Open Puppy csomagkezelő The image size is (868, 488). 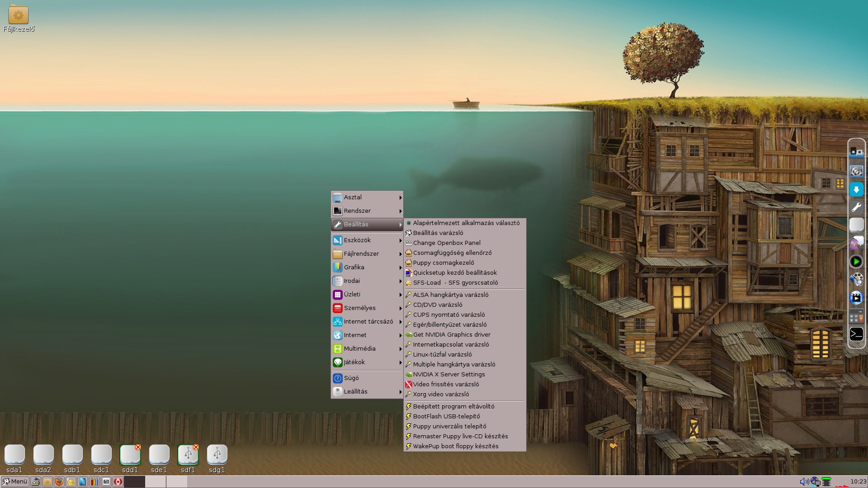click(465, 263)
